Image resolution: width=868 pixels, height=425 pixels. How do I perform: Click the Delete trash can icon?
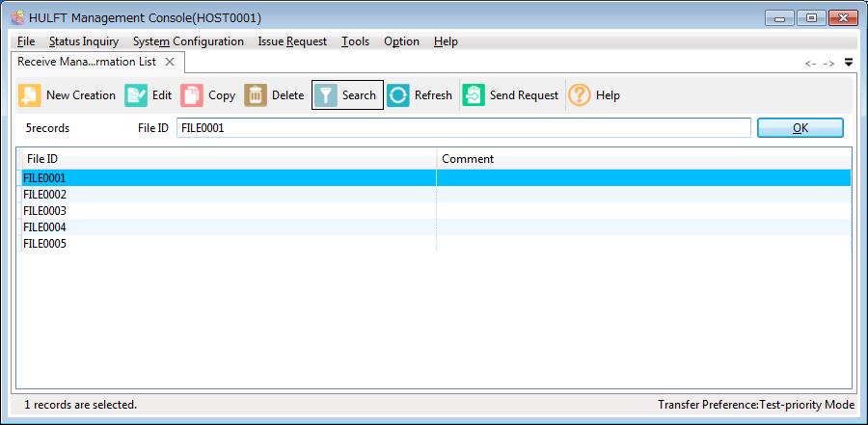[256, 95]
